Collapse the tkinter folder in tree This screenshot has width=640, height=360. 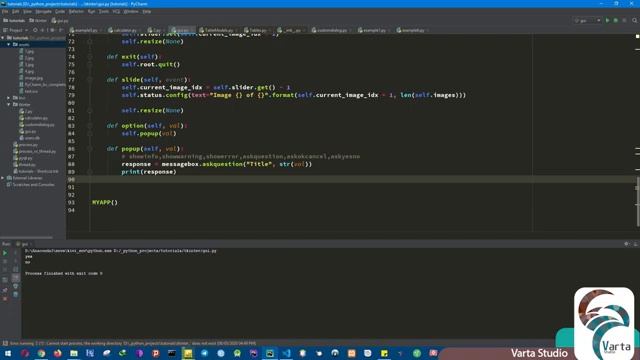point(9,104)
